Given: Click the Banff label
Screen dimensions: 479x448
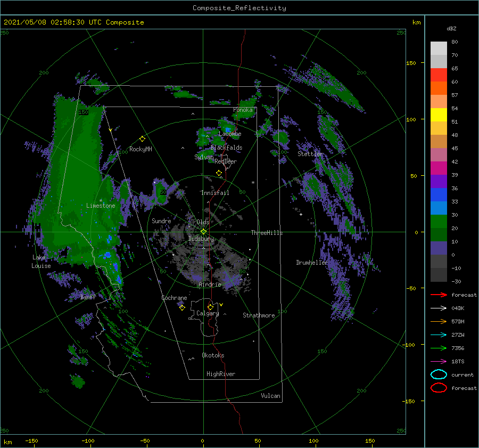Looking at the screenshot, I should tap(88, 297).
